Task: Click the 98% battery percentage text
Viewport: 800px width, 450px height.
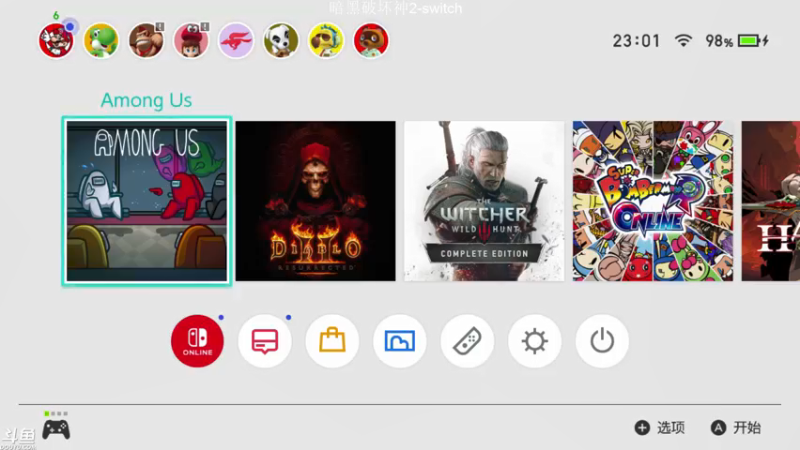Action: click(x=719, y=41)
